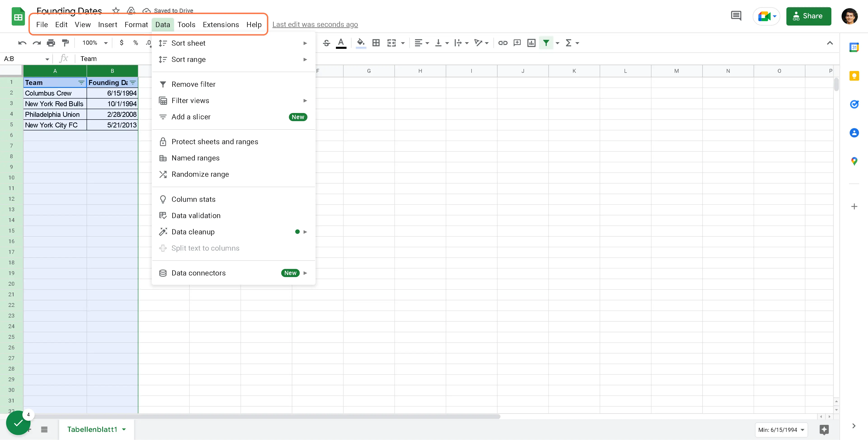Open Tabellenblatt1 sheet tab dropdown arrow

tap(124, 430)
